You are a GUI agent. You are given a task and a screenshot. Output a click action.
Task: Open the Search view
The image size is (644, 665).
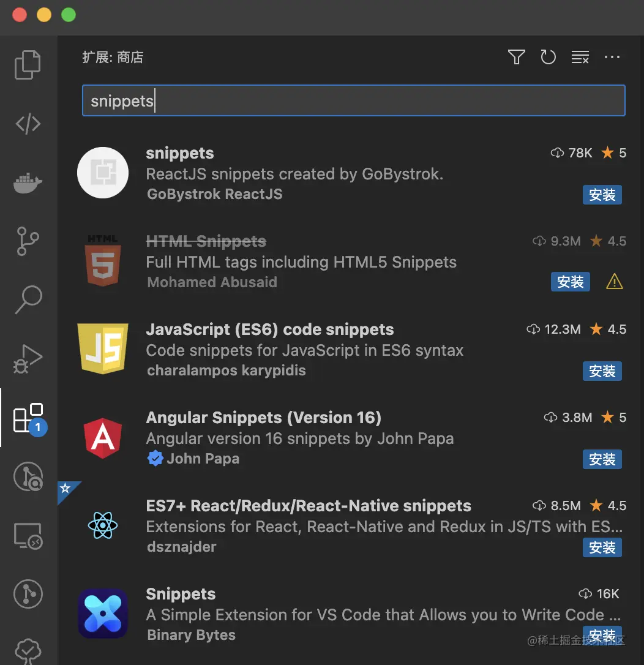click(x=28, y=300)
